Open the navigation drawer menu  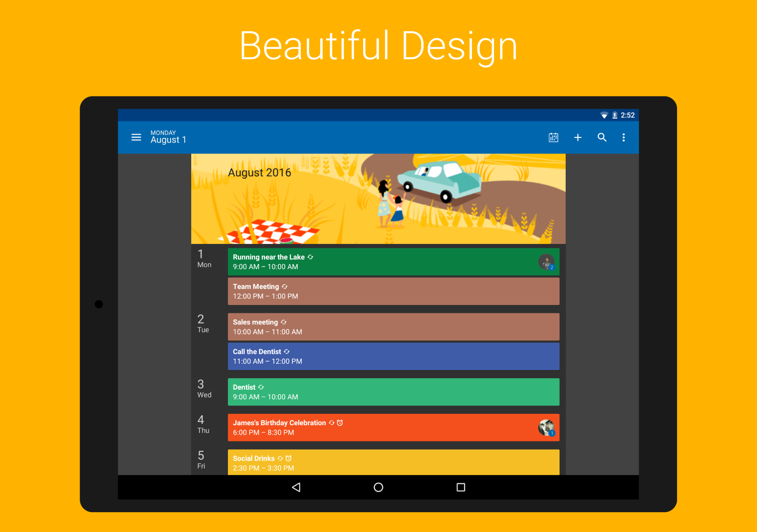tap(136, 137)
